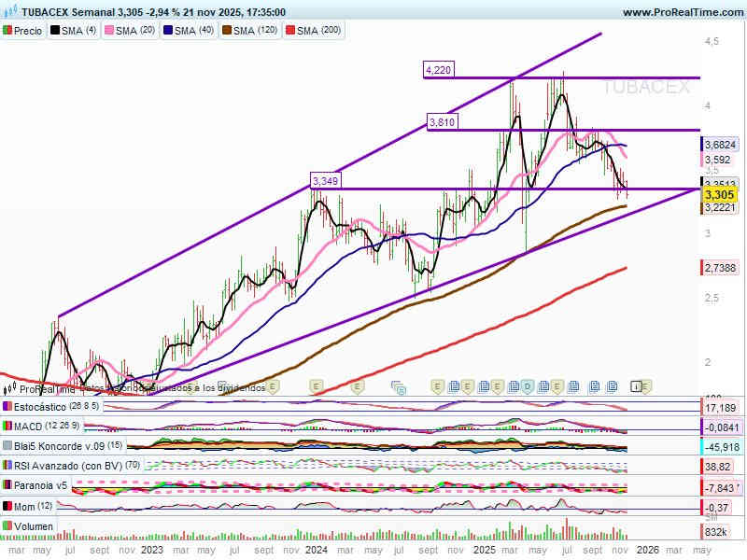Click the SMA (20) pink color swatch
Screen dimensions: 747x560
click(107, 31)
